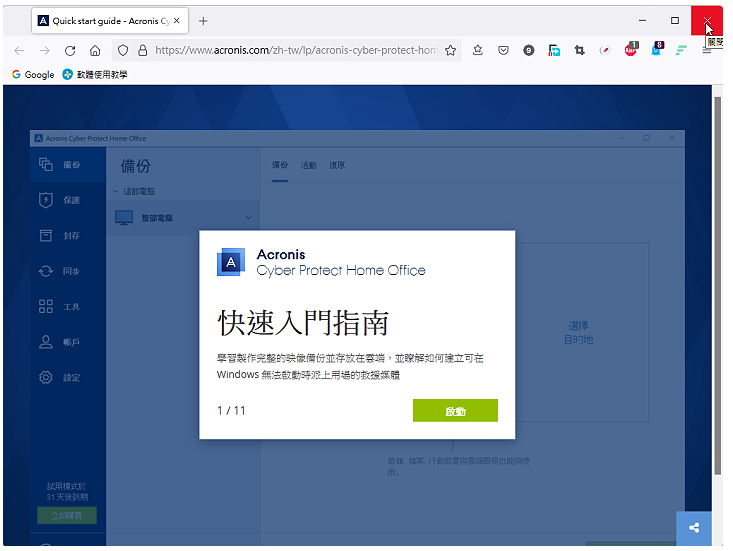Maximize the browser window
This screenshot has height=551, width=733.
coord(675,21)
